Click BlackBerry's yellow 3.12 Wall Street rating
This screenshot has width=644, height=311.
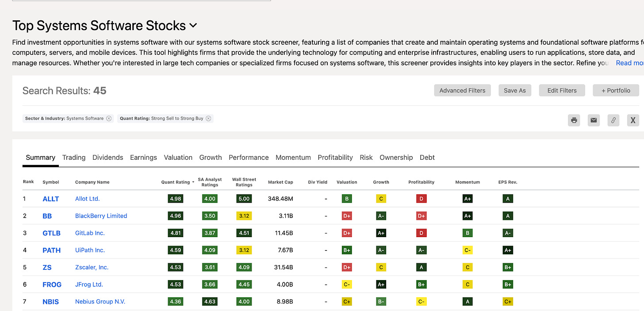click(x=244, y=216)
